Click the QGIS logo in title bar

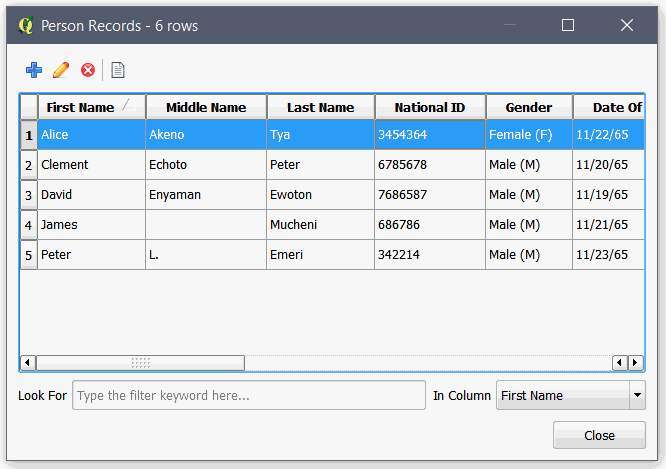pos(26,25)
